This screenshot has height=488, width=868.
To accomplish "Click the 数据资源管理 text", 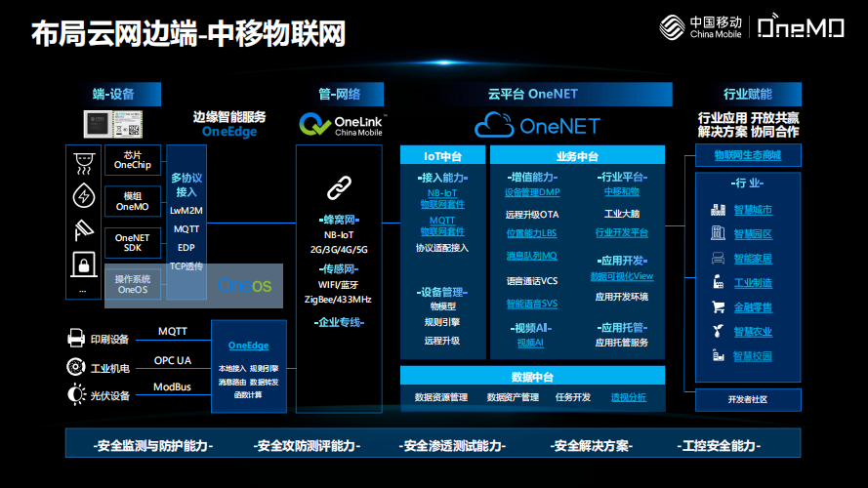I will pos(440,397).
